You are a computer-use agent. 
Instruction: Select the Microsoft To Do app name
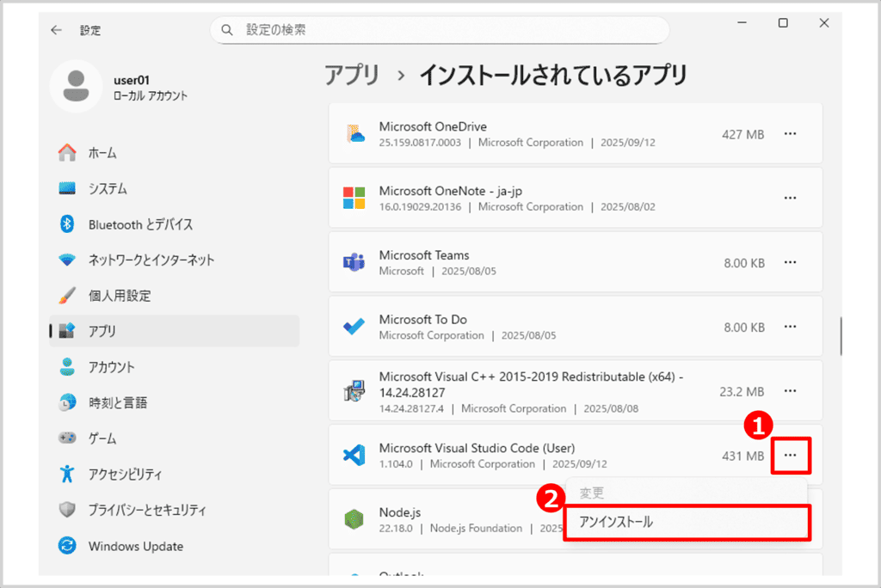[x=423, y=320]
